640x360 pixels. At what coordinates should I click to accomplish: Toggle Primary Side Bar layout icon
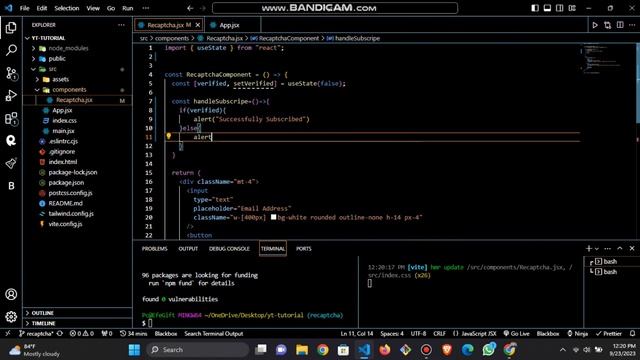tap(535, 8)
